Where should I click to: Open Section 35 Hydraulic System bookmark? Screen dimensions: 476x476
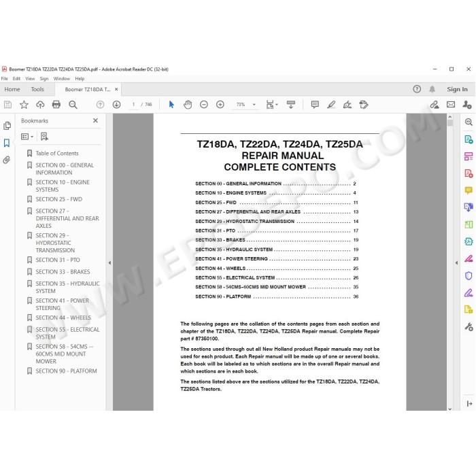point(67,287)
